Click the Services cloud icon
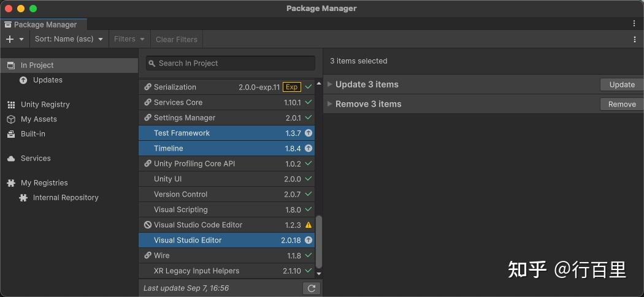The width and height of the screenshot is (644, 297). pyautogui.click(x=12, y=159)
